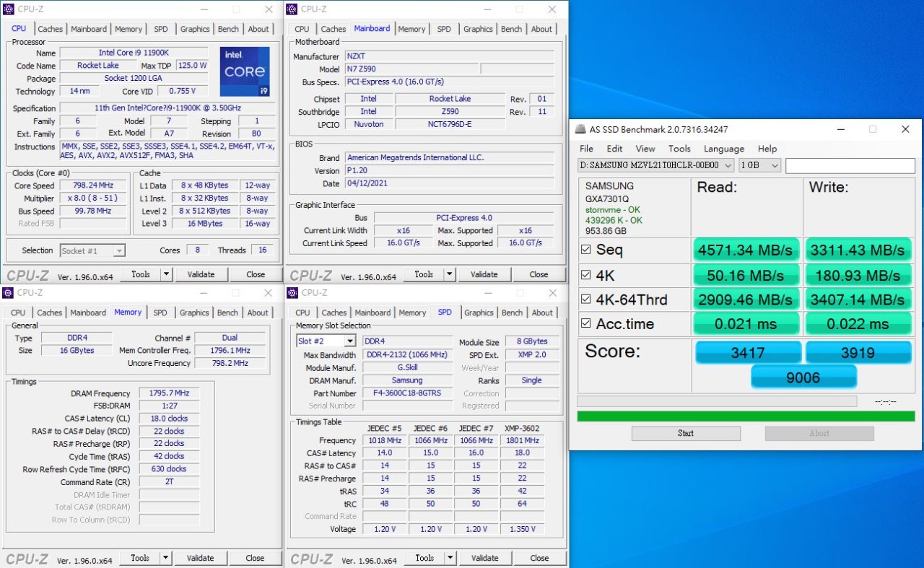Viewport: 924px width, 568px height.
Task: Click DRAM Frequency value 1795.7 MHz
Action: tap(169, 393)
